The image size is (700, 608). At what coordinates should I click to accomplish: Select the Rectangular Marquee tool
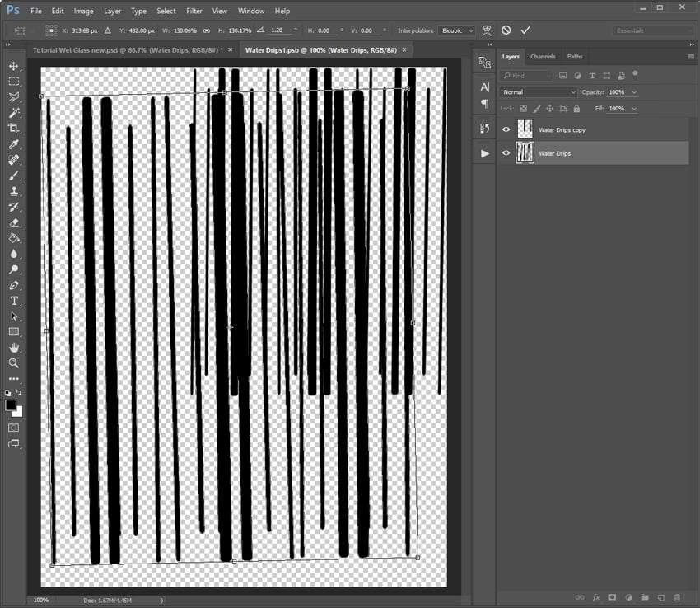click(14, 82)
